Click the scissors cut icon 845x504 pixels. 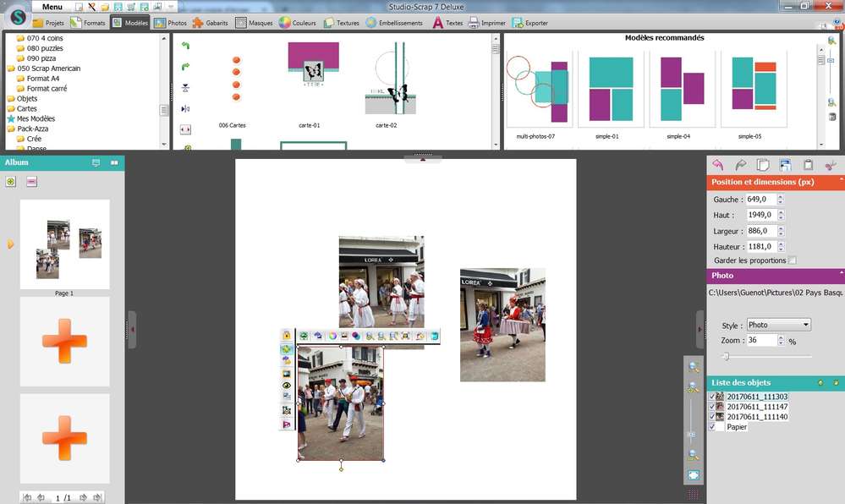coord(831,165)
